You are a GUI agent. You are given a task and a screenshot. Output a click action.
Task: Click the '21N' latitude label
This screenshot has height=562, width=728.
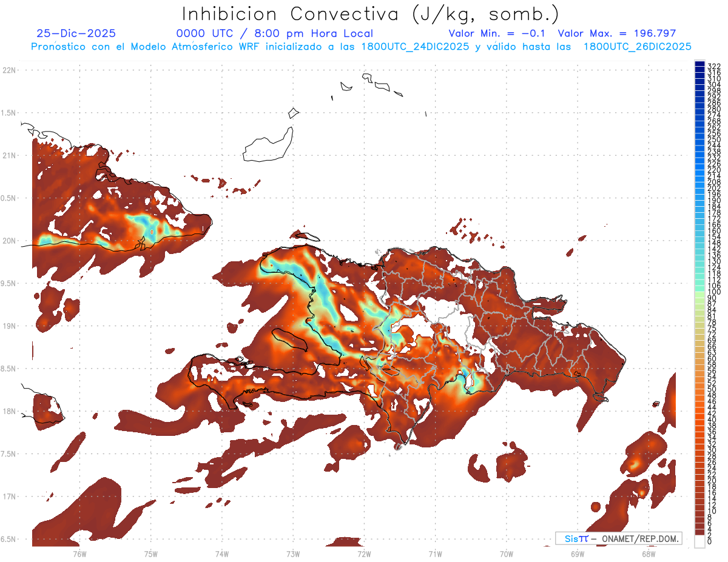click(x=9, y=155)
